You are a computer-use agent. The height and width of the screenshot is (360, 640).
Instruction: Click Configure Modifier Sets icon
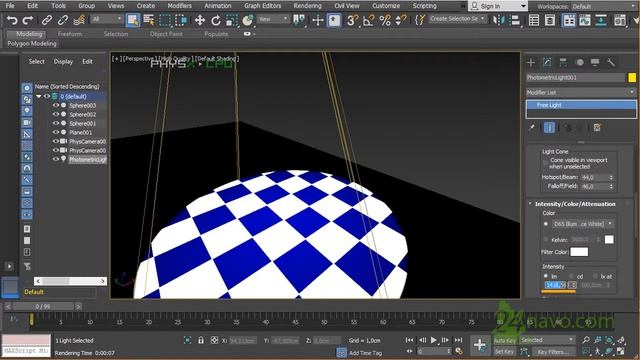pos(597,127)
